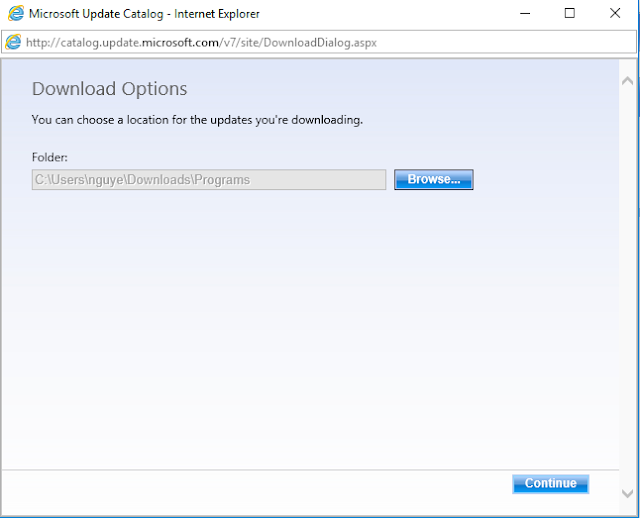
Task: Close the Microsoft Update Catalog window
Action: coord(615,13)
